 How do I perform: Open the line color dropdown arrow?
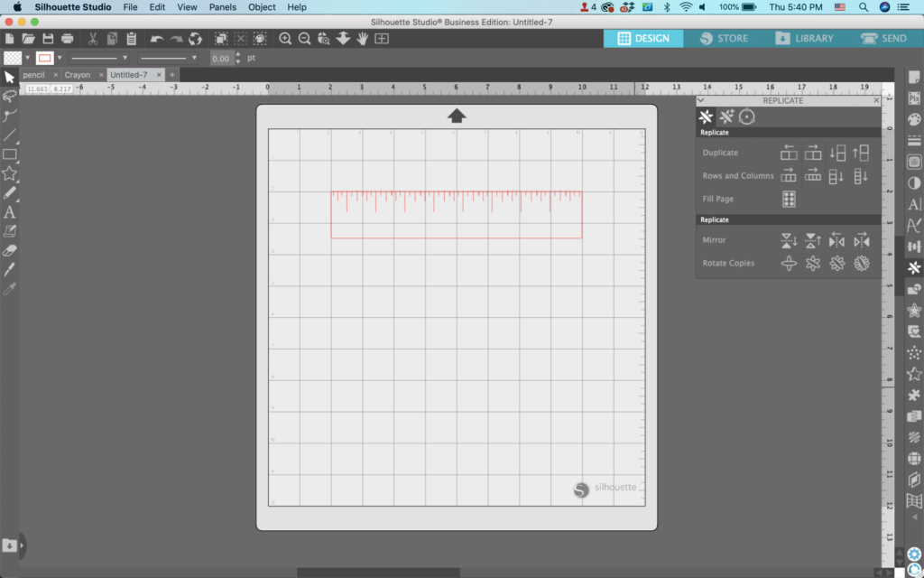60,58
